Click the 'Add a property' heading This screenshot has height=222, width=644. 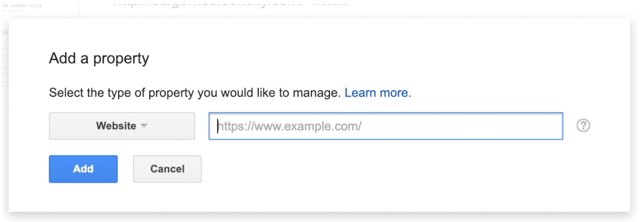pos(99,59)
